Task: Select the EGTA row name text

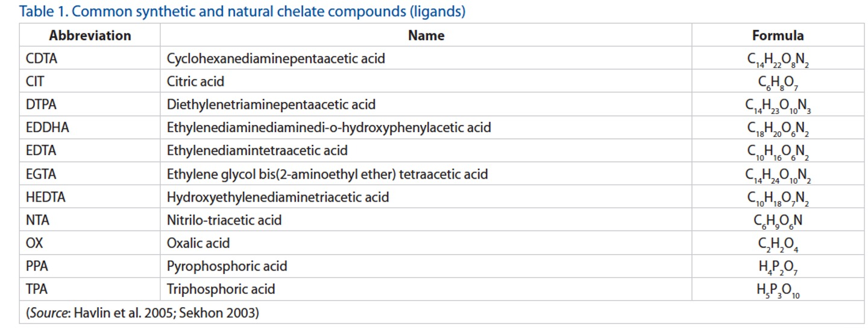Action: [327, 174]
